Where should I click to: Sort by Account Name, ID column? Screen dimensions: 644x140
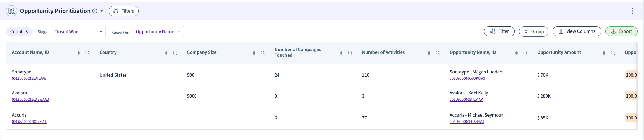[79, 53]
